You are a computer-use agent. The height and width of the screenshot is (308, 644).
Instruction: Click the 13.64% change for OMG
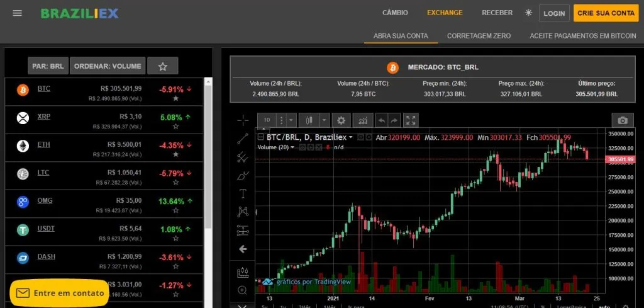(x=171, y=202)
